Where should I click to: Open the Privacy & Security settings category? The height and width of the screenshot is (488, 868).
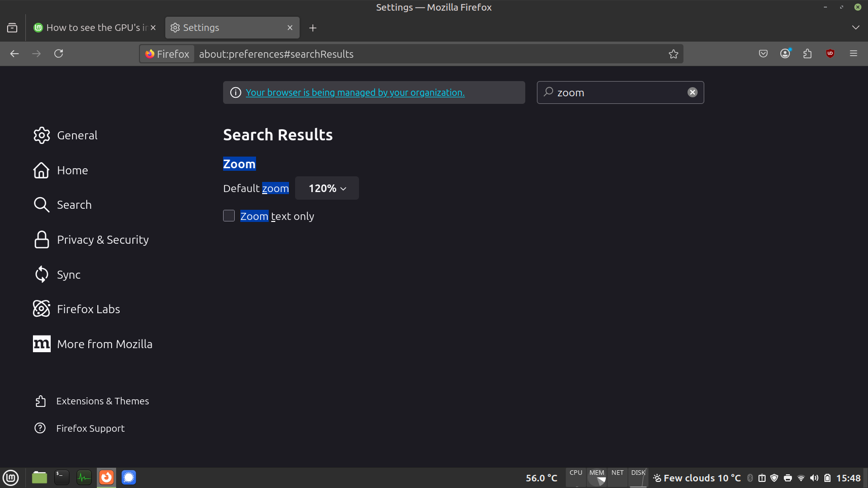coord(91,240)
